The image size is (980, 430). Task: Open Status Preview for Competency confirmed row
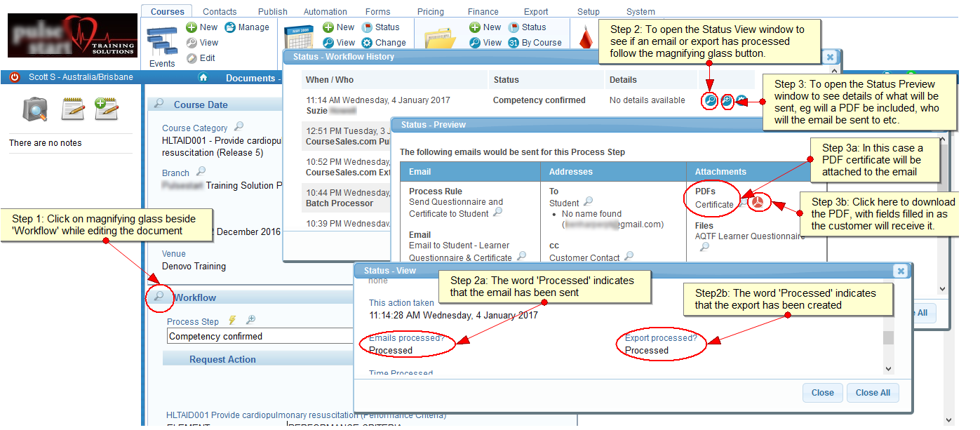pyautogui.click(x=727, y=101)
